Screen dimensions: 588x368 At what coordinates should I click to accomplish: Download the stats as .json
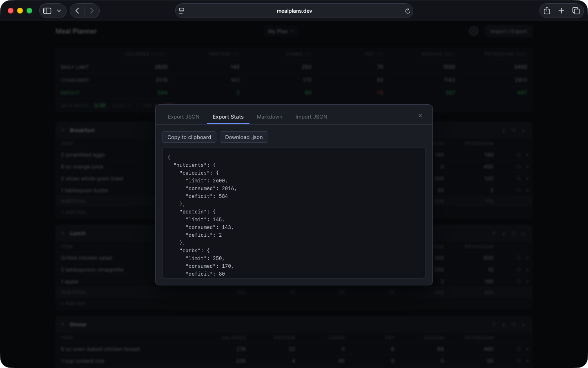click(x=244, y=137)
